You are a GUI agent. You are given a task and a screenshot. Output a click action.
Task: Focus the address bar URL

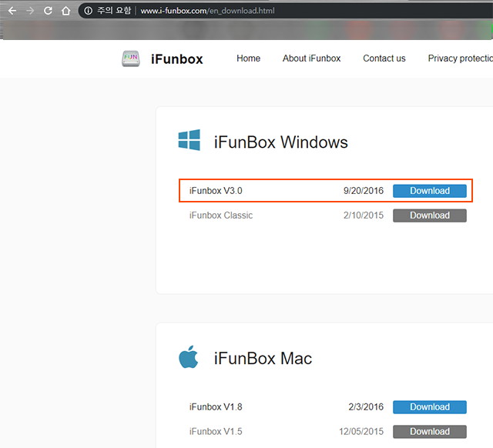(207, 11)
